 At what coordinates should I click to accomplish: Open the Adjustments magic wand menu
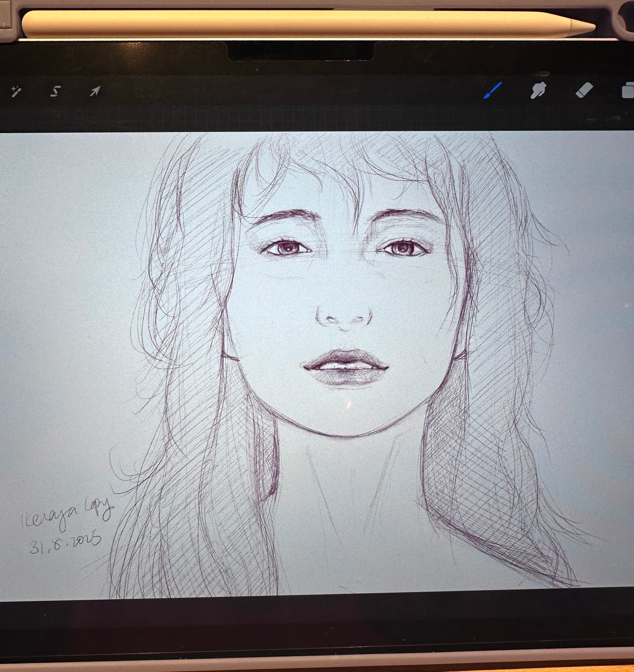[x=16, y=91]
